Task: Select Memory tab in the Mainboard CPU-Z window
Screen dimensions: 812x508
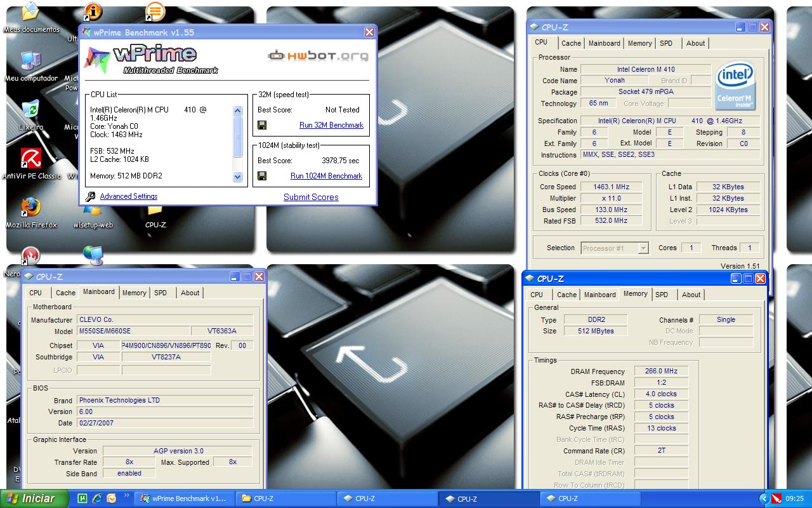Action: tap(134, 293)
